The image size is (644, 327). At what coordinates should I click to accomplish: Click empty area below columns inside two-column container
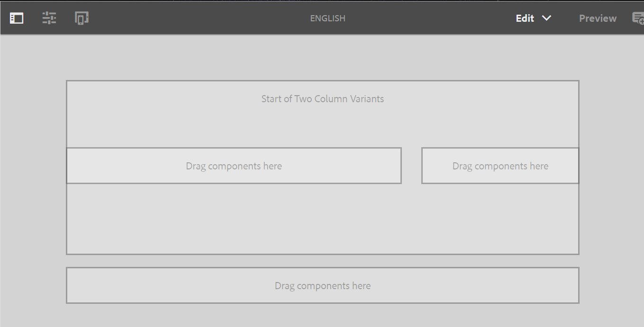pyautogui.click(x=322, y=220)
